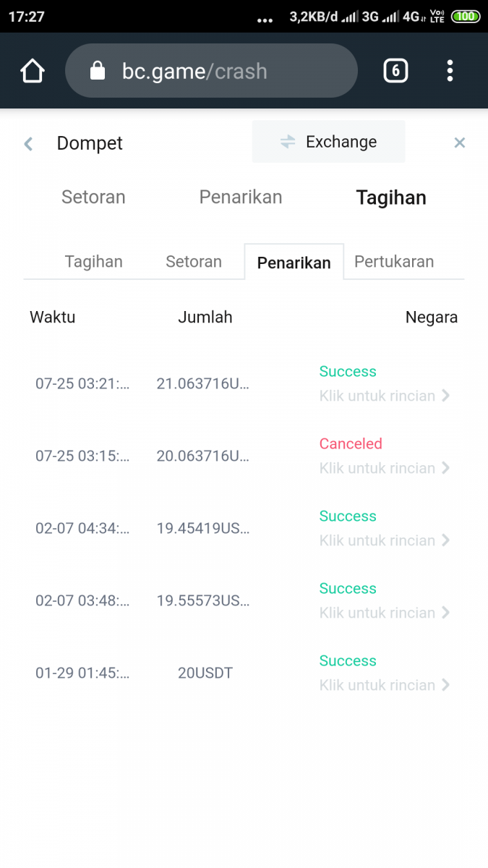
Task: Select the Penarikan sub-tab
Action: [x=294, y=263]
